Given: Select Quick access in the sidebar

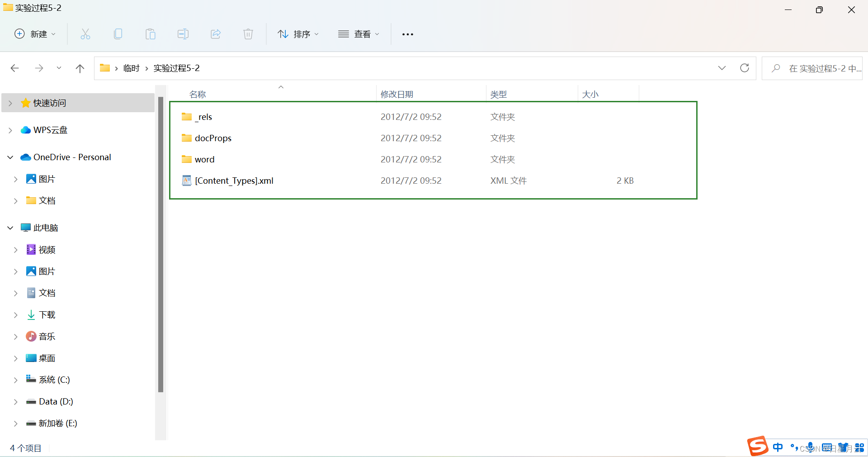Looking at the screenshot, I should 78,103.
